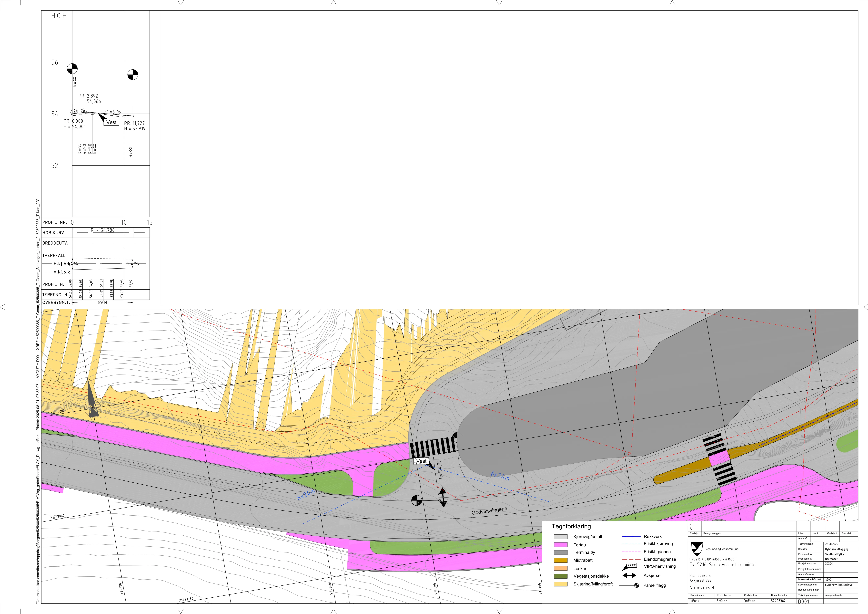The width and height of the screenshot is (868, 614).
Task: Click the Terminaløy gray legend swatch
Action: tap(561, 552)
